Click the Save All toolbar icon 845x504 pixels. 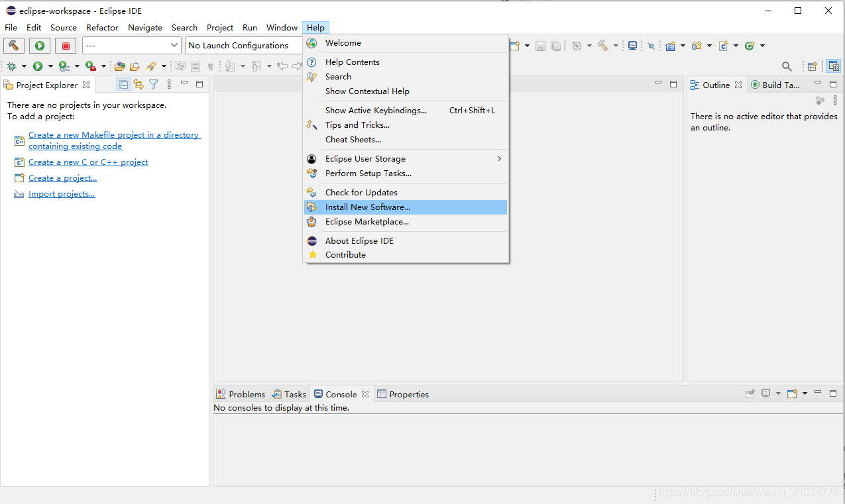pyautogui.click(x=555, y=46)
